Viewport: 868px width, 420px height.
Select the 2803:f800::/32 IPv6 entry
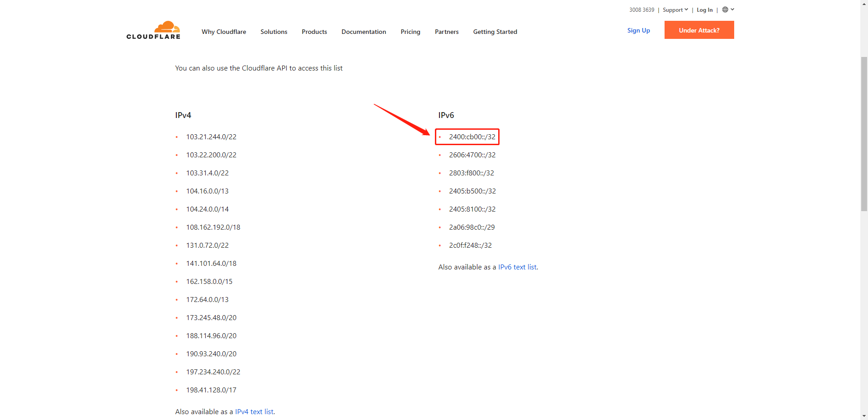coord(472,173)
